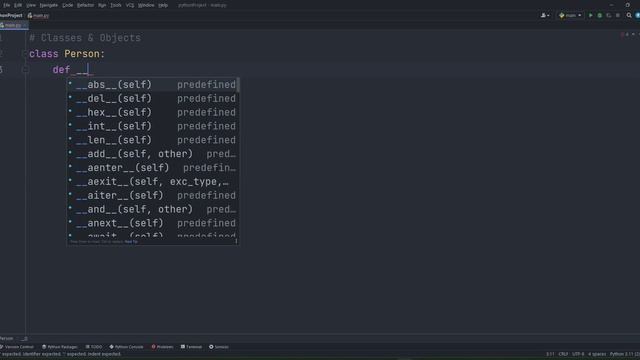
Task: Open Terminal tool window
Action: 191,347
